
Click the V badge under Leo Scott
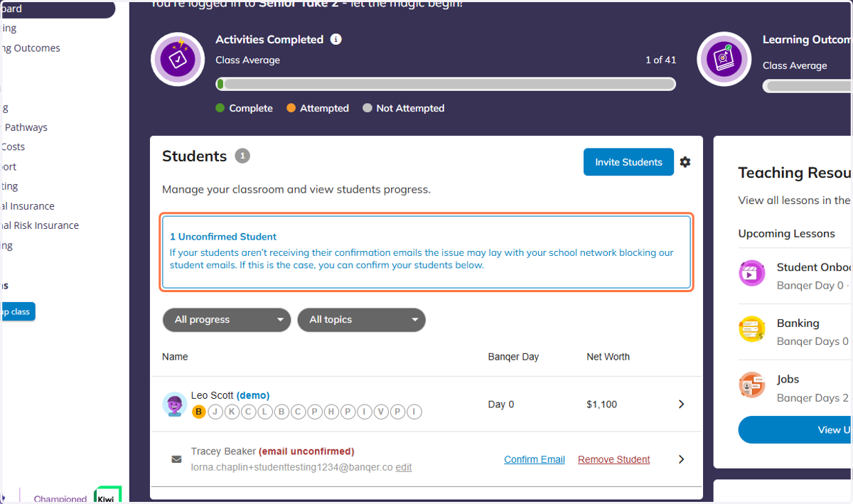coord(381,412)
